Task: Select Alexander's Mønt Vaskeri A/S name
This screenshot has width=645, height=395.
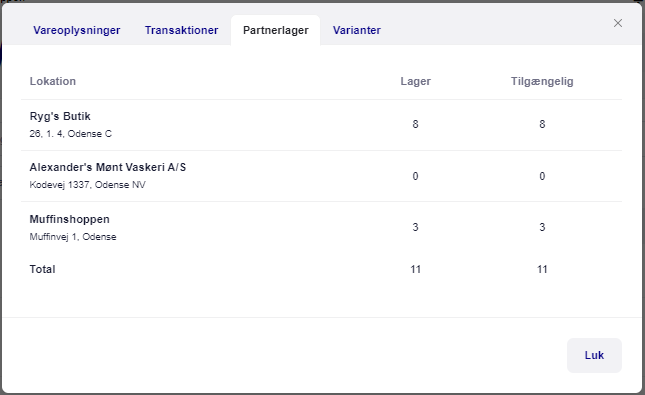Action: tap(107, 167)
